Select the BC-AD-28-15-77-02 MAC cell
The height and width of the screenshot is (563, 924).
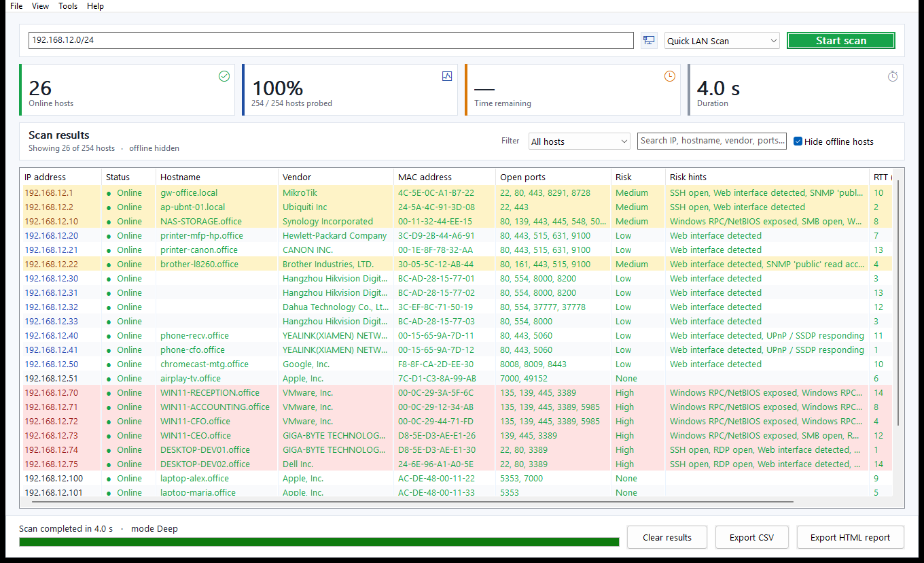pos(444,292)
